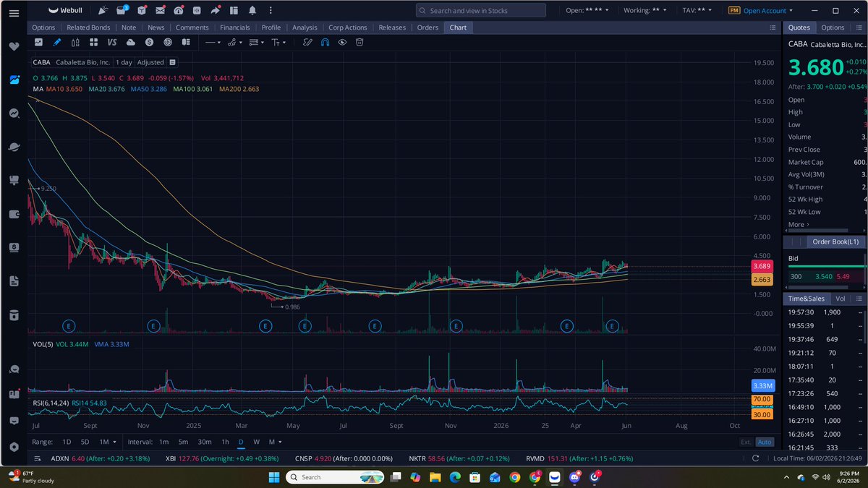
Task: Open the Discord icon in taskbar
Action: click(x=576, y=477)
